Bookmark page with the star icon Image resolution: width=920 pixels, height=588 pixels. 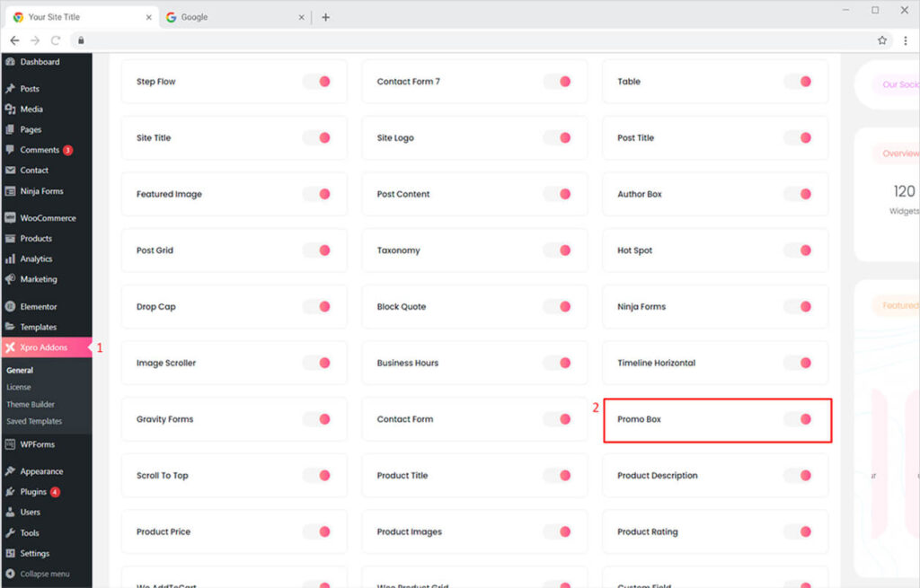click(x=882, y=40)
